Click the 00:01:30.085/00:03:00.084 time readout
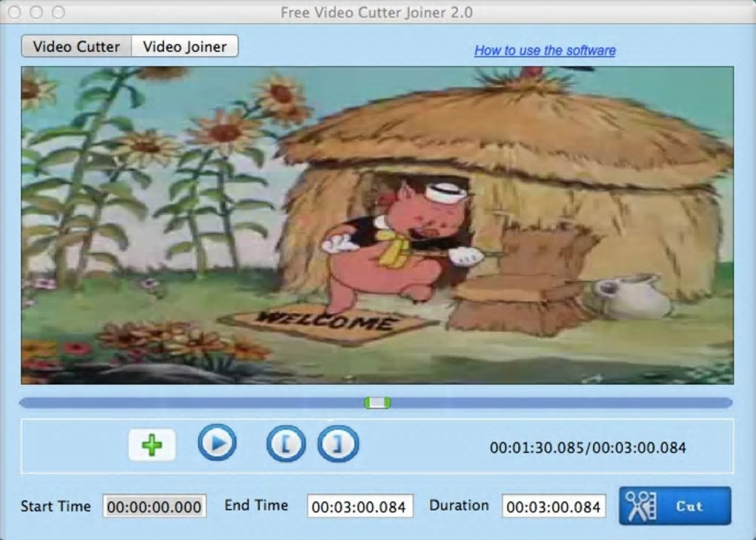The height and width of the screenshot is (540, 756). coord(588,448)
